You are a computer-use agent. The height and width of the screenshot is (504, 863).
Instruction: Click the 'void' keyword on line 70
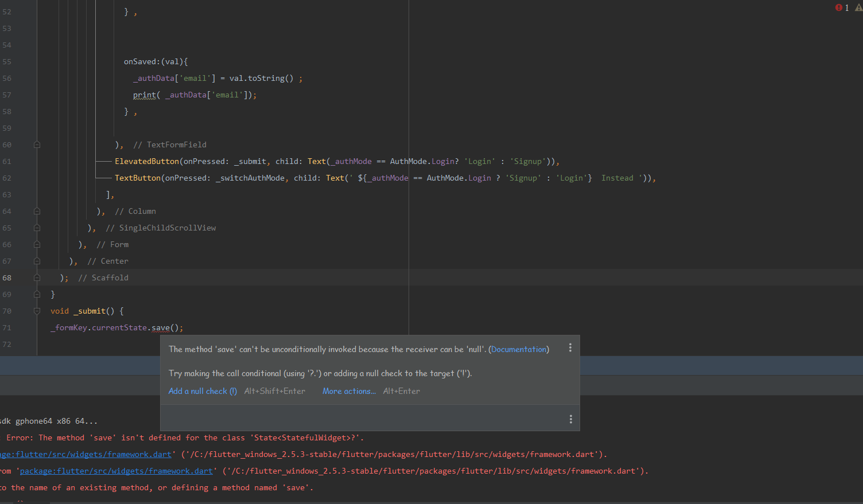(x=60, y=311)
